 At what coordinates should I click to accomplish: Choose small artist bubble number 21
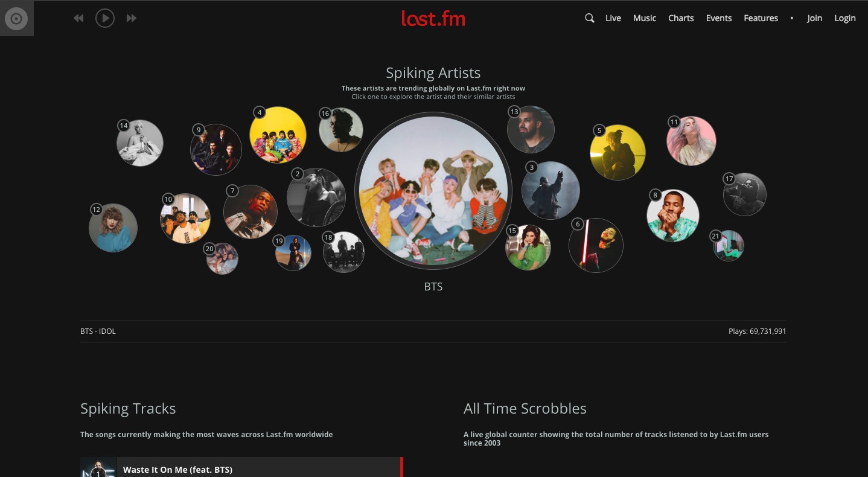pos(728,246)
